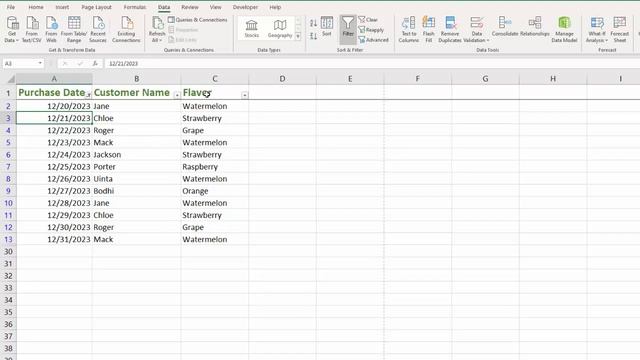Select cell with 12/31/2023
Screen dimensions: 640x360
54,239
